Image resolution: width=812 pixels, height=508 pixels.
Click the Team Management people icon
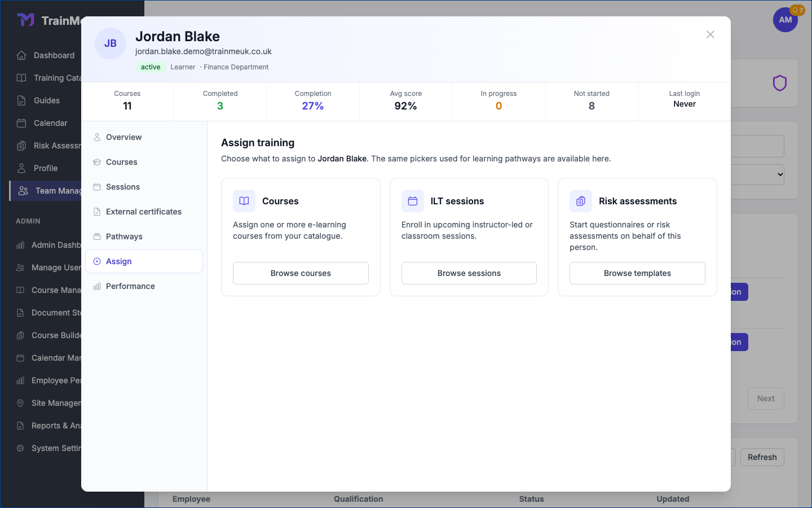pos(23,191)
